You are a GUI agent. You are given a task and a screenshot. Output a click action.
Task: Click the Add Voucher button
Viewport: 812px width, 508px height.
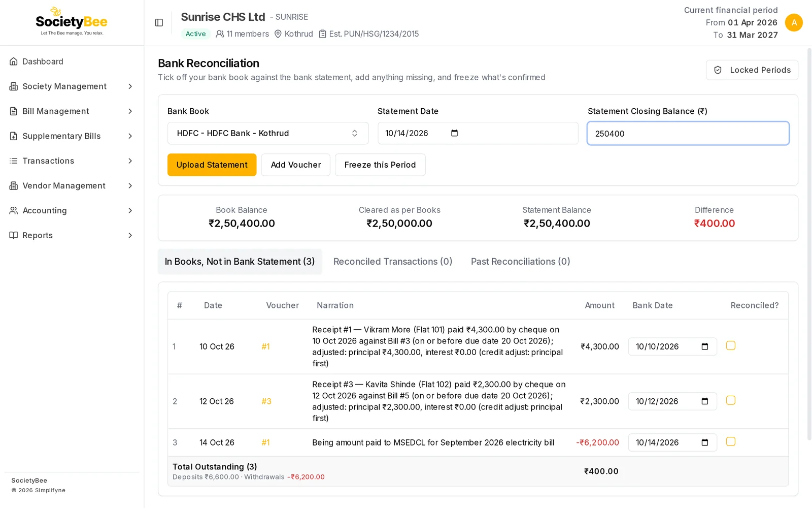(296, 165)
